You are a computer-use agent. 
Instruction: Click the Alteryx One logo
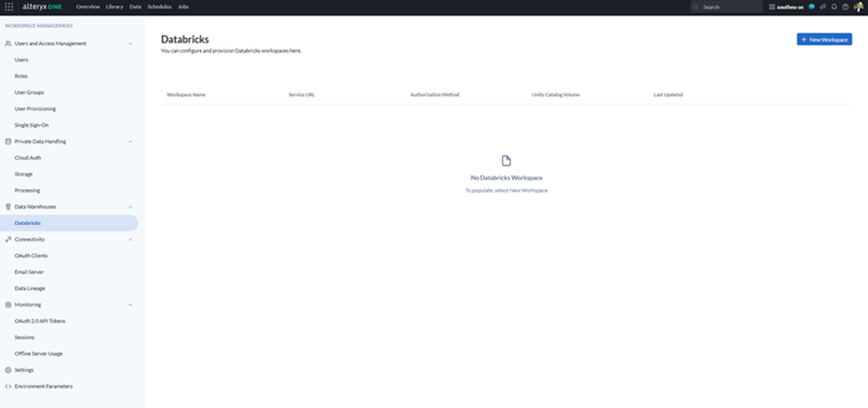pos(42,7)
